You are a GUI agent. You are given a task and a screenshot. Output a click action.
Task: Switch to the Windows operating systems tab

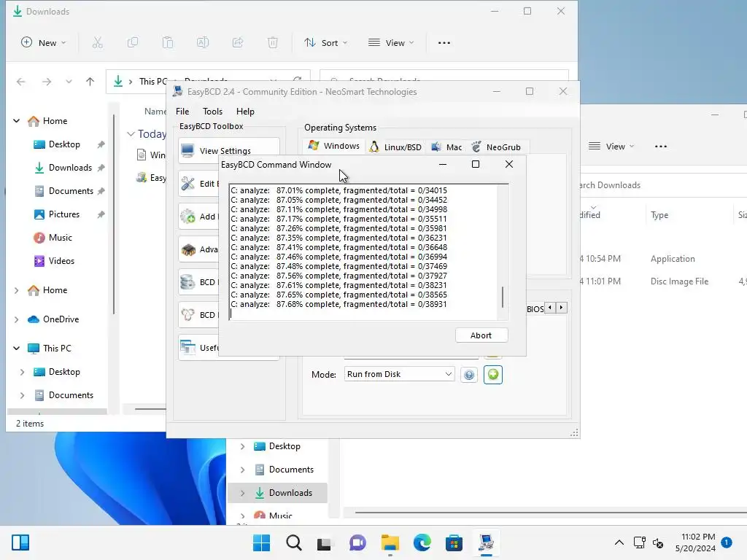pos(334,146)
